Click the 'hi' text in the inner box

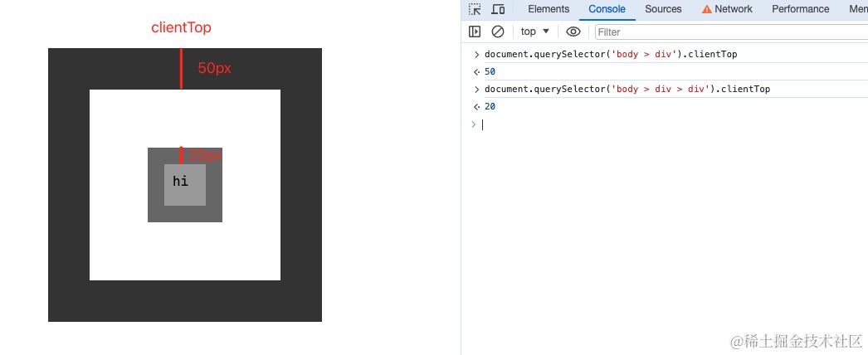click(180, 181)
